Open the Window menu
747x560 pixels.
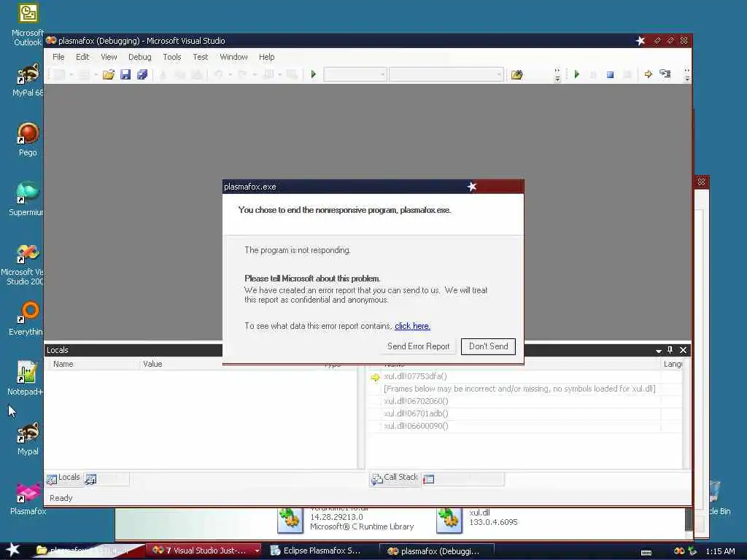tap(233, 57)
